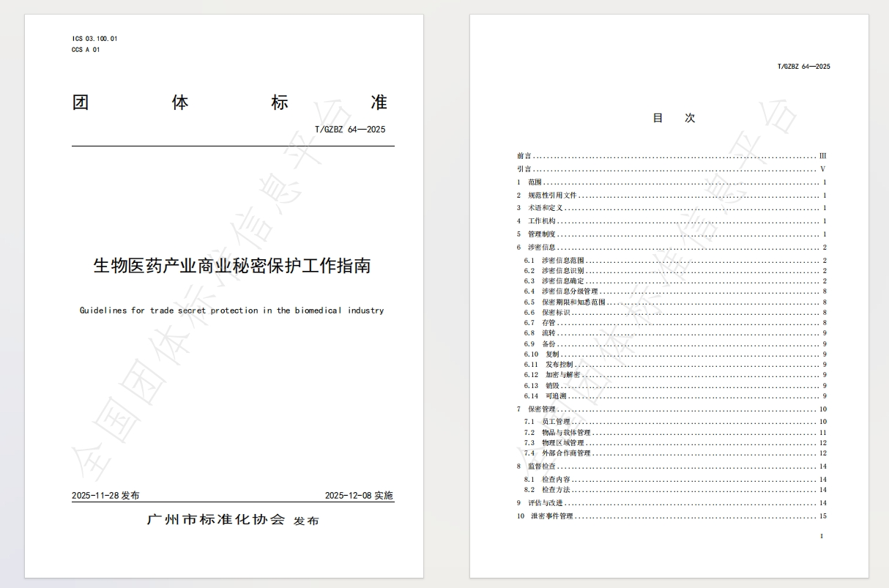Click the 前言 entry in the table of contents

click(524, 156)
